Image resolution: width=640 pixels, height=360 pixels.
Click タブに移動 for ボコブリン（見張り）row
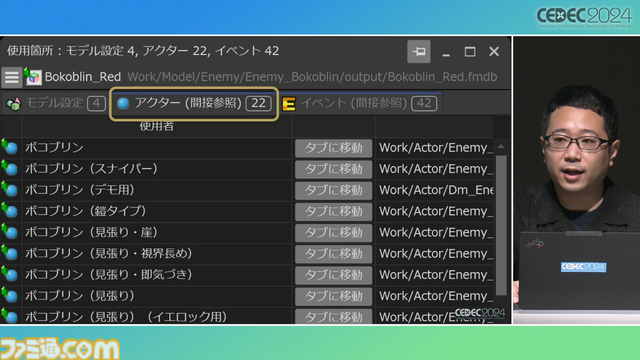point(333,296)
